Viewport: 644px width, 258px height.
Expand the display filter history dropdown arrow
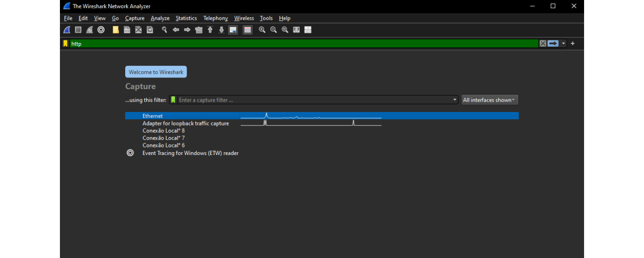[563, 43]
